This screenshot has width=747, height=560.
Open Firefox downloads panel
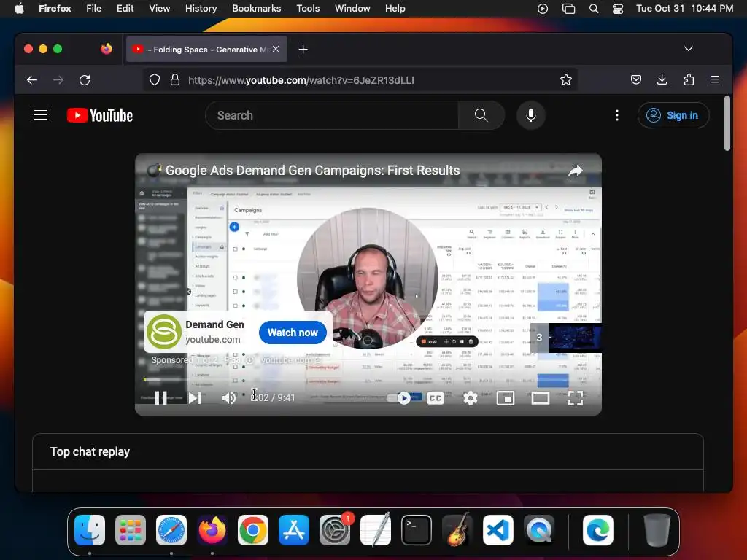point(662,80)
